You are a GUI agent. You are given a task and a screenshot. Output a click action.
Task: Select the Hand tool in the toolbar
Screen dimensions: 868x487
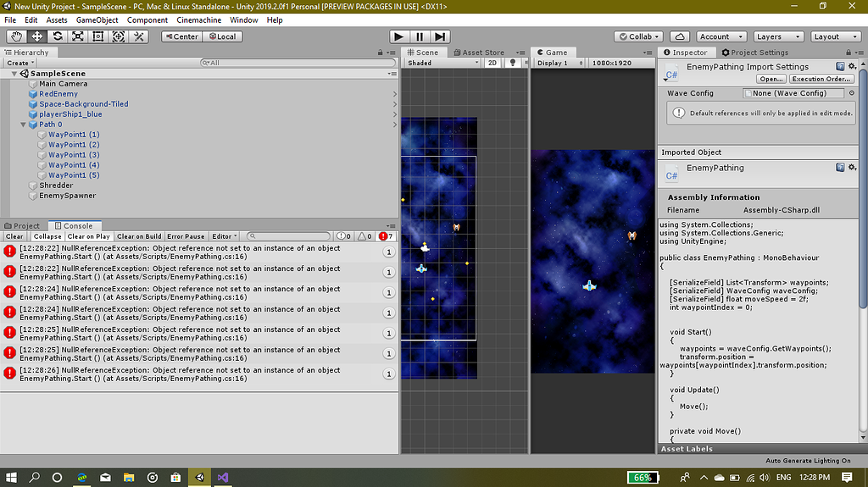pyautogui.click(x=17, y=36)
